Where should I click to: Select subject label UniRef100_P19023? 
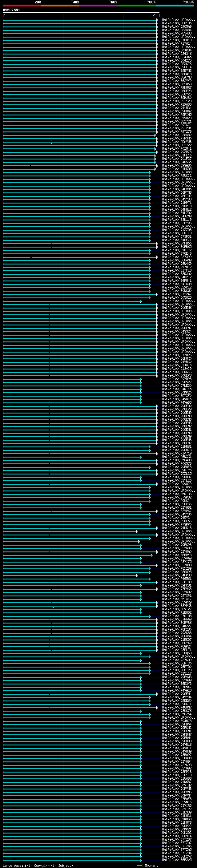(177, 118)
